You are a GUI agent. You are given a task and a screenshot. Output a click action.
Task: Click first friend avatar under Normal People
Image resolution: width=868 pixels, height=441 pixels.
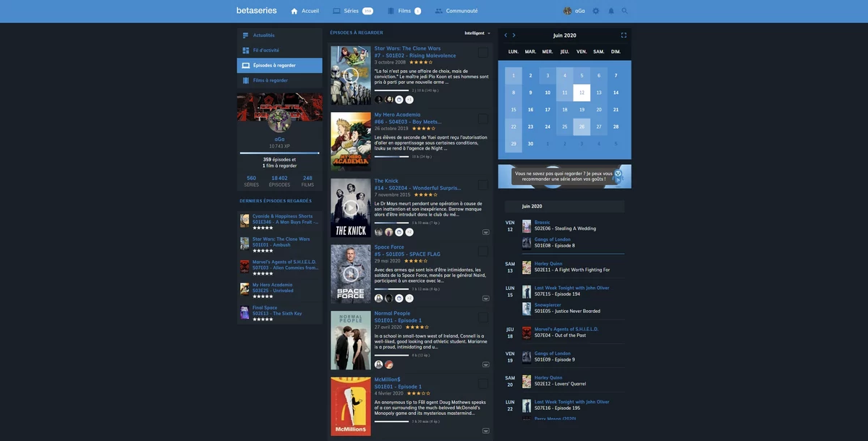pyautogui.click(x=378, y=364)
